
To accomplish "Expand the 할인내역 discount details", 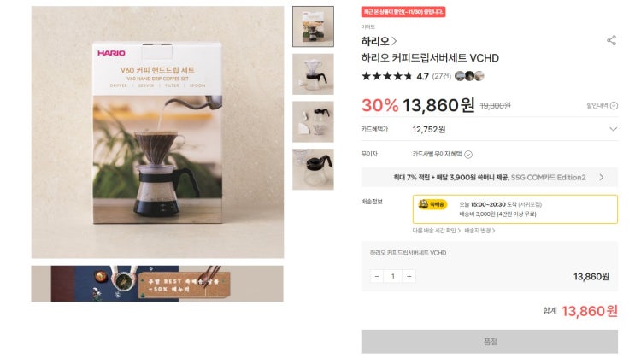I will [x=602, y=106].
